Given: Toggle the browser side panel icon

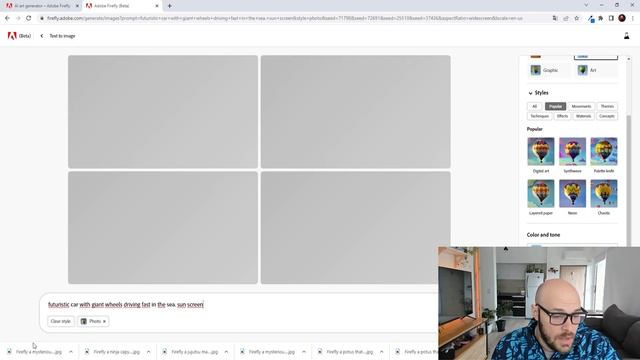Looking at the screenshot, I should [x=611, y=18].
